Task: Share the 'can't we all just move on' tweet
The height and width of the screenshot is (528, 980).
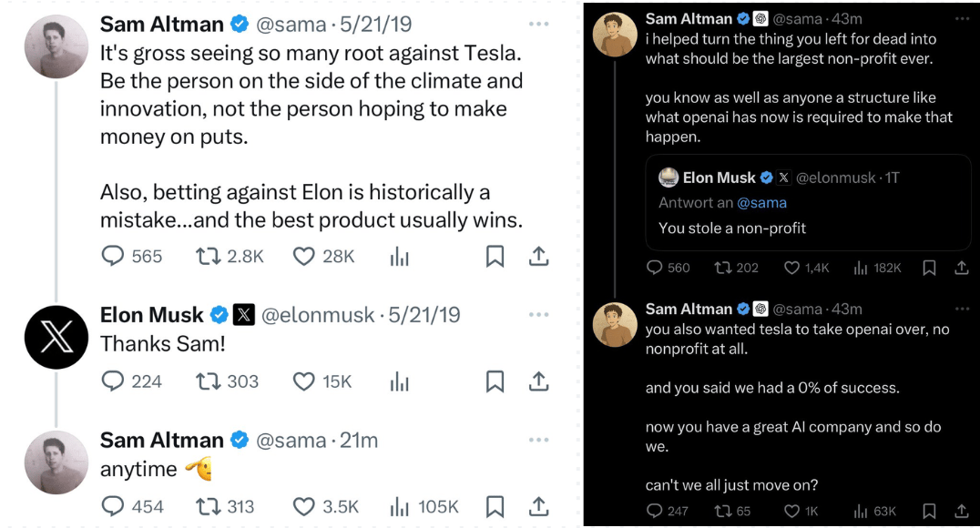Action: pyautogui.click(x=961, y=512)
